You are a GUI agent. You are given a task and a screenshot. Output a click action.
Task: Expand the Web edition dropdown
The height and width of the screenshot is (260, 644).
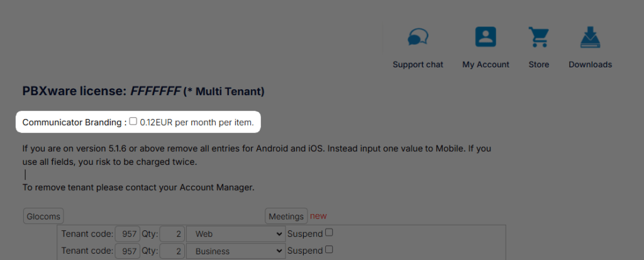click(235, 234)
